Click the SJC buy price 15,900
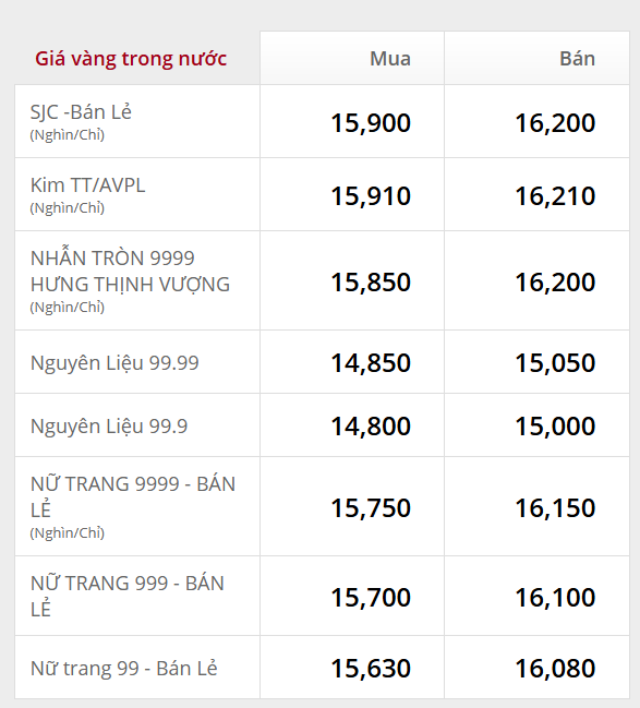This screenshot has height=708, width=640. 371,123
